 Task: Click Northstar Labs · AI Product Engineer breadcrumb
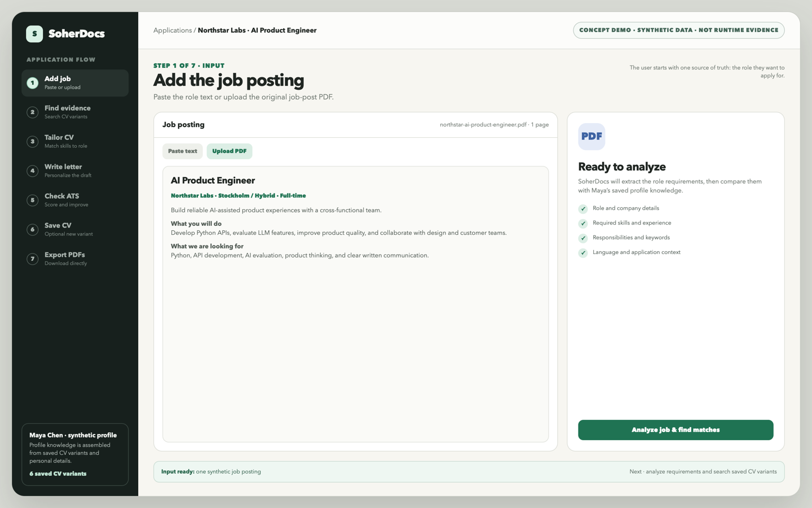(x=257, y=30)
